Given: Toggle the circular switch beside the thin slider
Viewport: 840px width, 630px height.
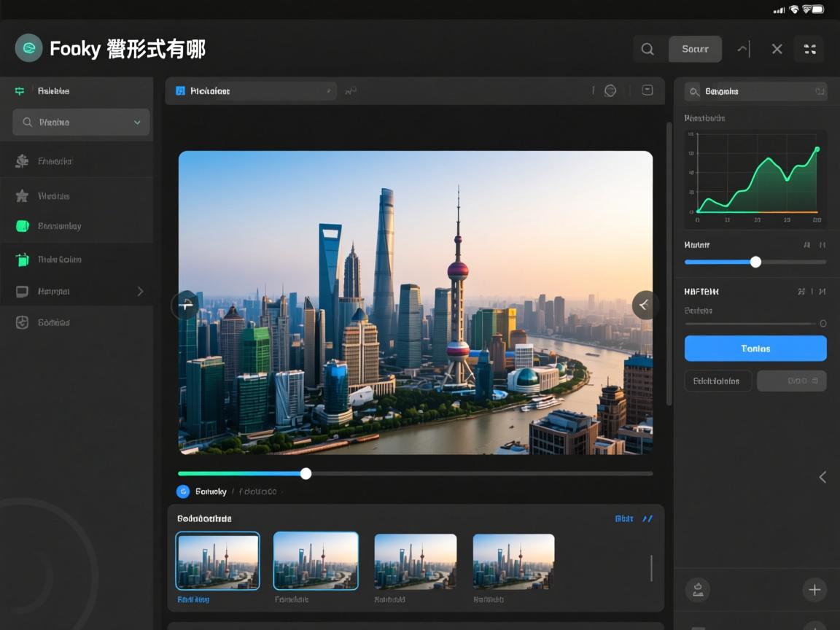Looking at the screenshot, I should 824,323.
